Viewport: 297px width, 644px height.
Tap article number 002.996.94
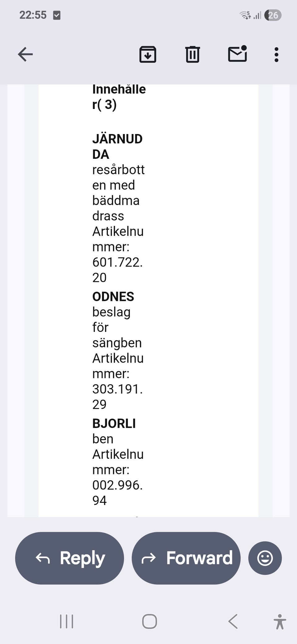117,493
